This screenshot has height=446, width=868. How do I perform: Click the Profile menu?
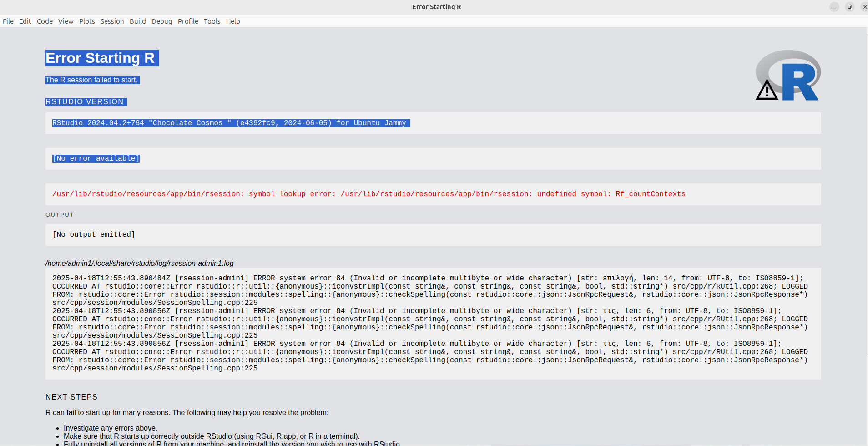pyautogui.click(x=188, y=21)
